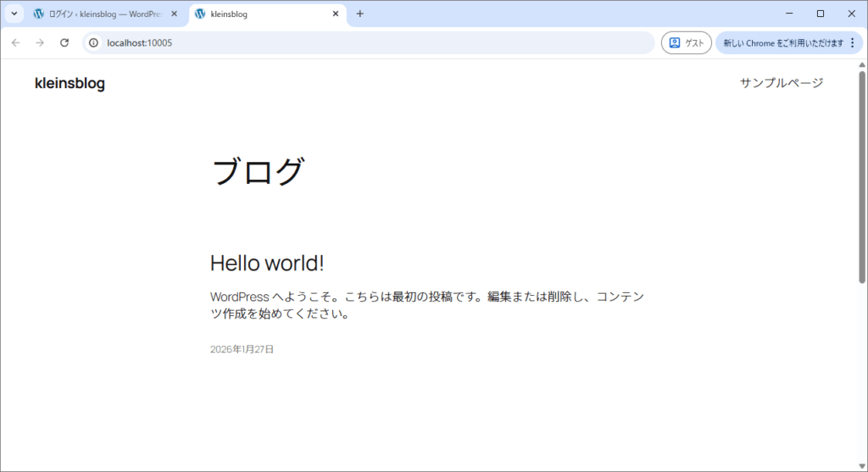Click the kleinsblog site title link
868x472 pixels.
click(x=70, y=83)
